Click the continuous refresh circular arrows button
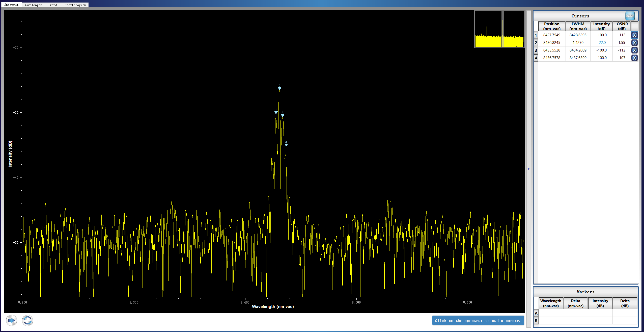Viewport: 644px width, 332px height. click(27, 321)
